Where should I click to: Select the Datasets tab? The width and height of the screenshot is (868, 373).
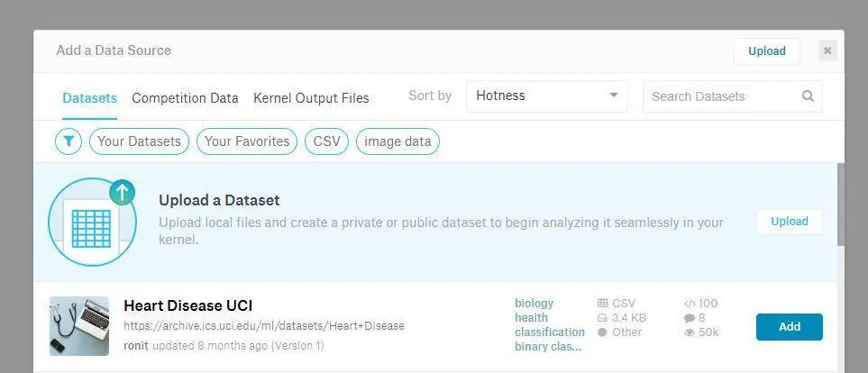click(89, 98)
